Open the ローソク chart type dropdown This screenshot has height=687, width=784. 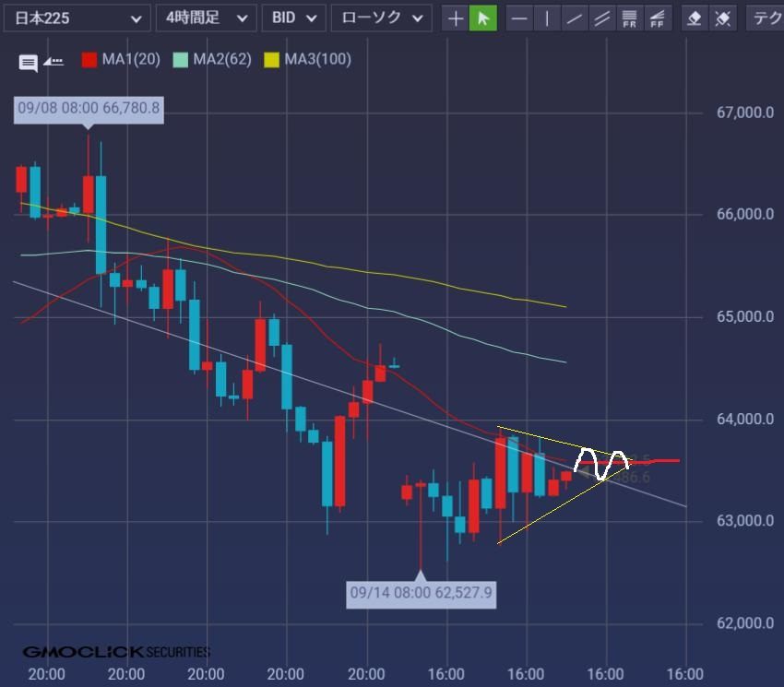pos(381,18)
